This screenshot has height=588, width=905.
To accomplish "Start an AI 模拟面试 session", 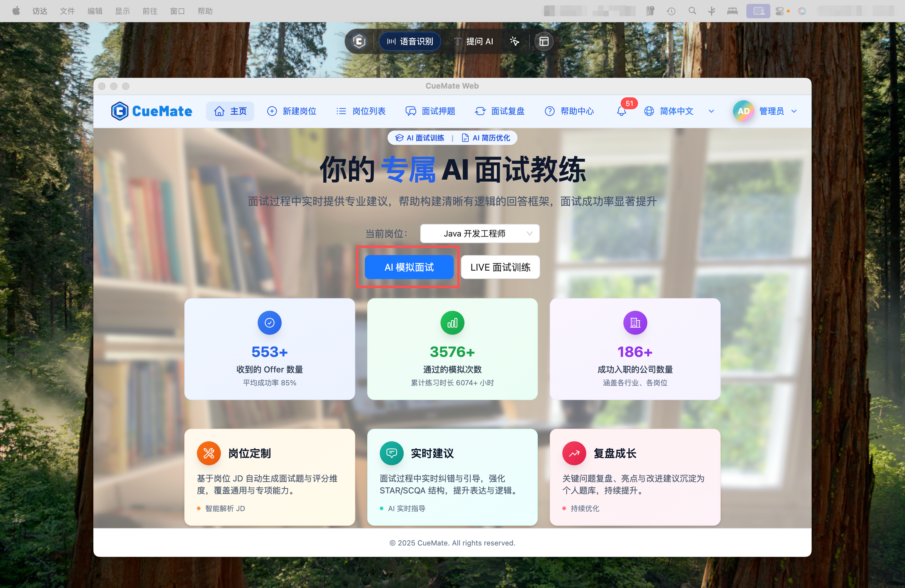I will click(x=409, y=267).
